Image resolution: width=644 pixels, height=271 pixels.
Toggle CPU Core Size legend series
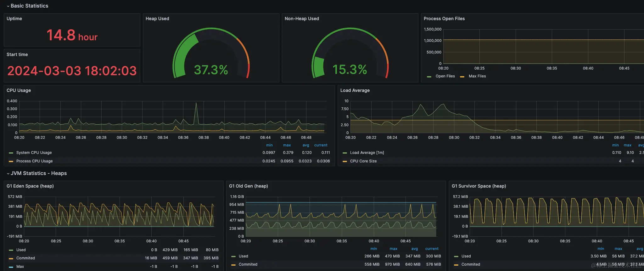click(x=363, y=161)
